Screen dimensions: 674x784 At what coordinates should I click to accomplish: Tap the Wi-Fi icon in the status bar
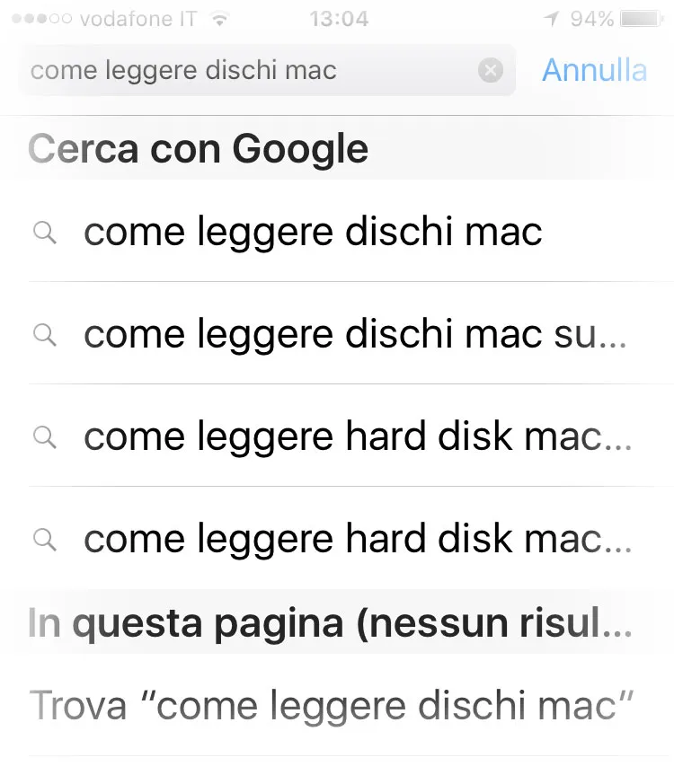(220, 16)
